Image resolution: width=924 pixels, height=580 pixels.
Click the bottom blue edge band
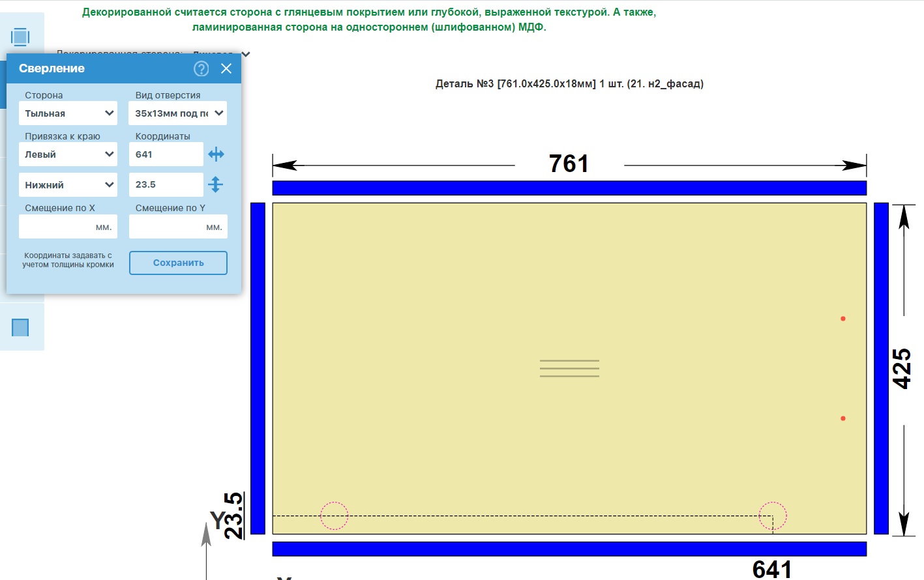[x=569, y=549]
